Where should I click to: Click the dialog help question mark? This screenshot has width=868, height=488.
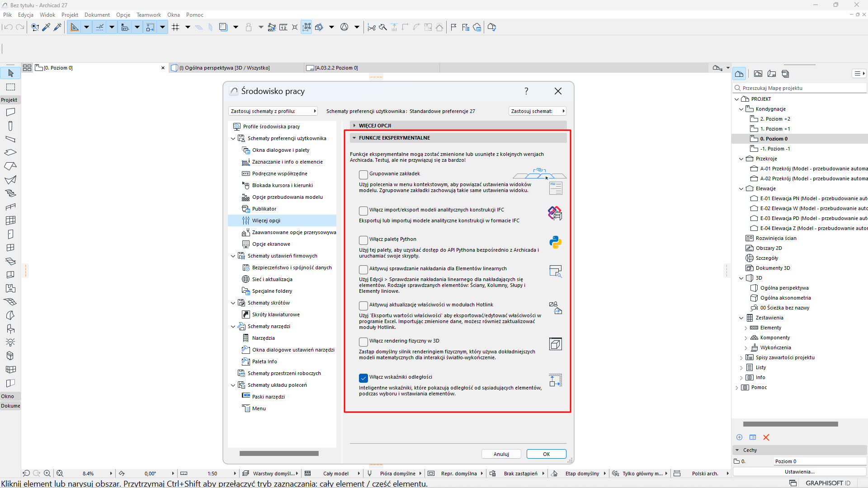pos(526,91)
